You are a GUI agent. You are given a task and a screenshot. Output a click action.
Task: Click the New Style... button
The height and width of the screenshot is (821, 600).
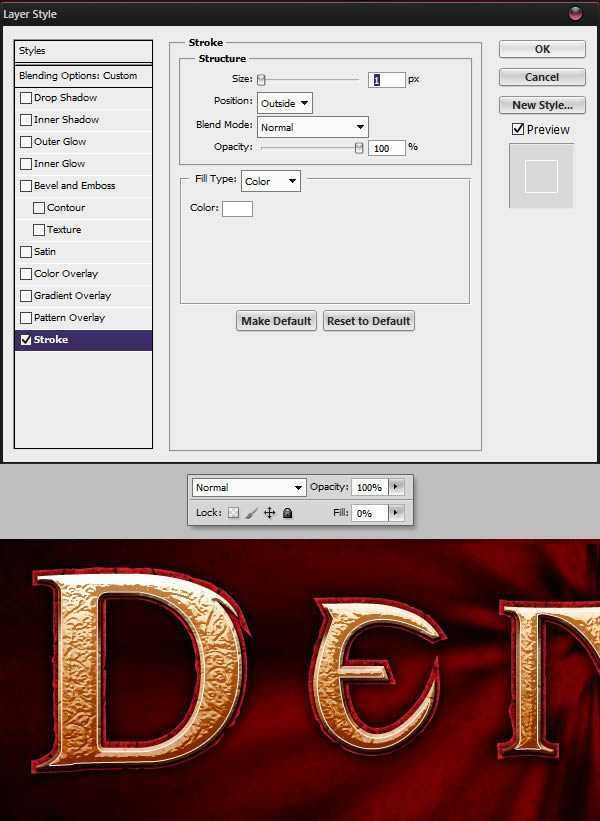click(x=542, y=105)
